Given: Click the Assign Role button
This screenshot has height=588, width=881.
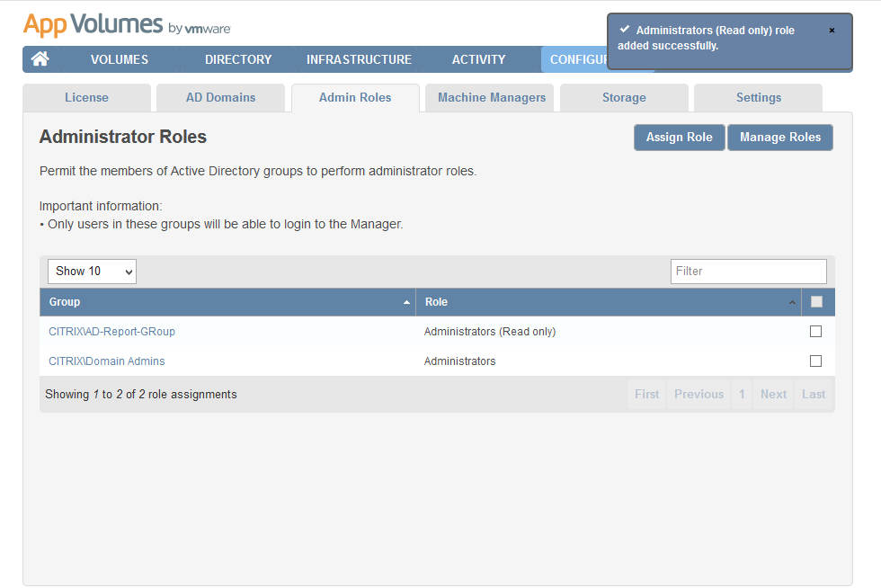Looking at the screenshot, I should click(680, 138).
